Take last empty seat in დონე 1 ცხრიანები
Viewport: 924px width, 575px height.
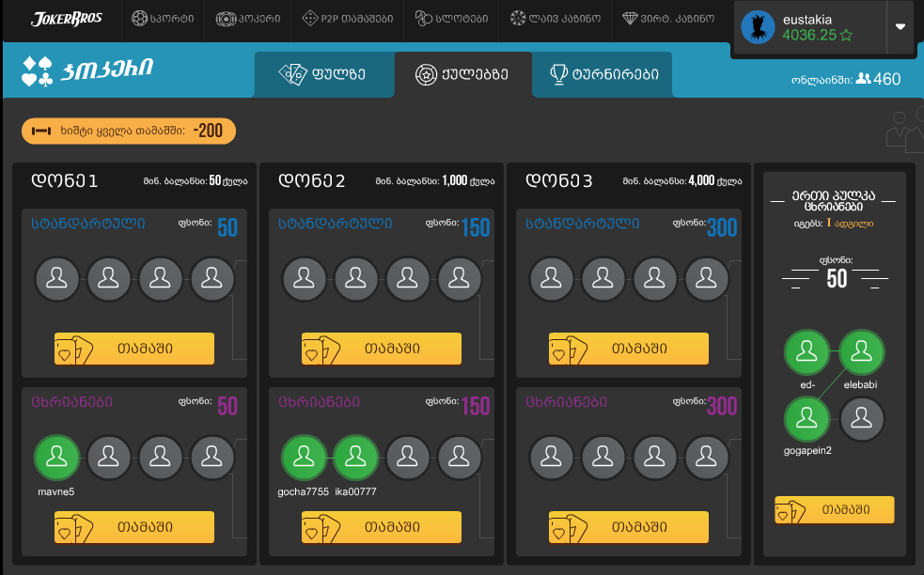point(211,457)
